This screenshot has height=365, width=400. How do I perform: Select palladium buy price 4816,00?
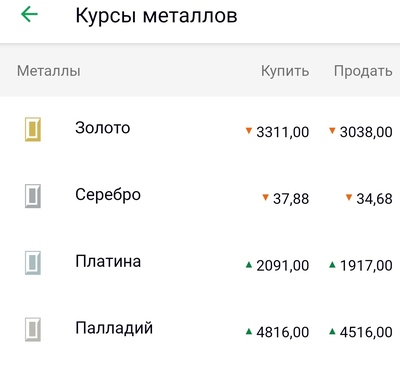pos(283,332)
